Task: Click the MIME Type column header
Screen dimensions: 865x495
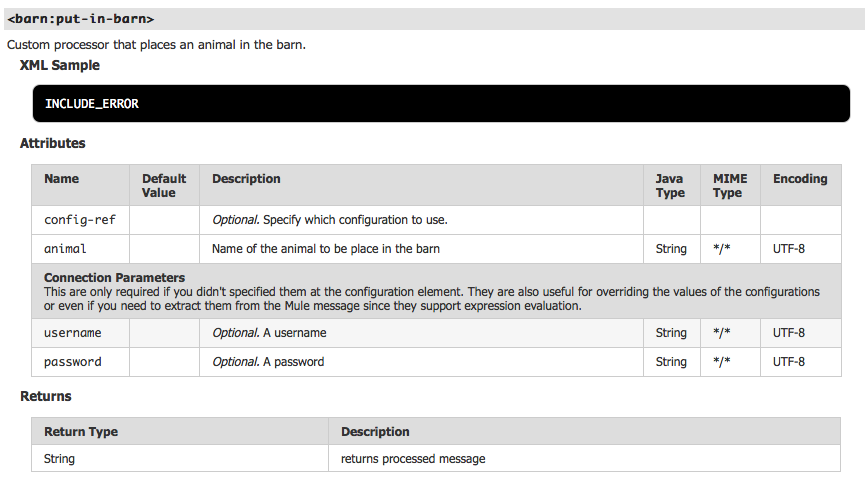Action: coord(729,186)
